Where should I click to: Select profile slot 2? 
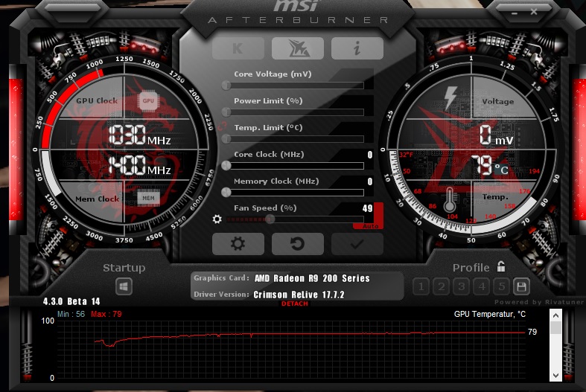442,286
